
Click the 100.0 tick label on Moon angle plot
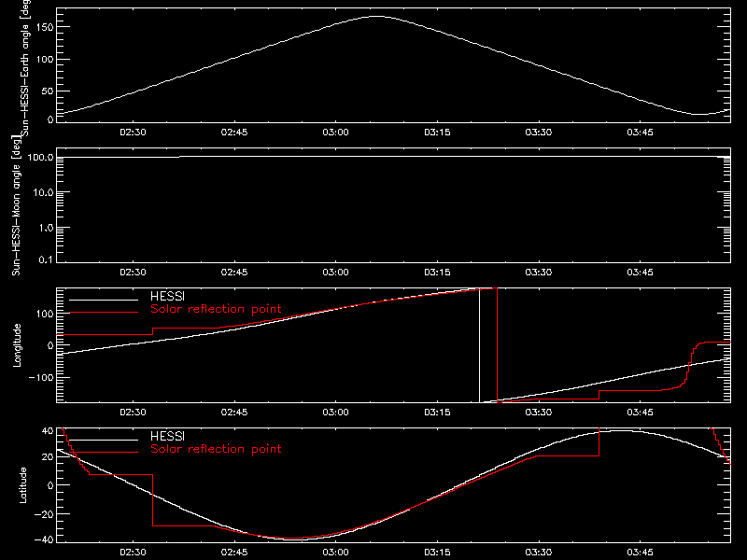pyautogui.click(x=40, y=157)
